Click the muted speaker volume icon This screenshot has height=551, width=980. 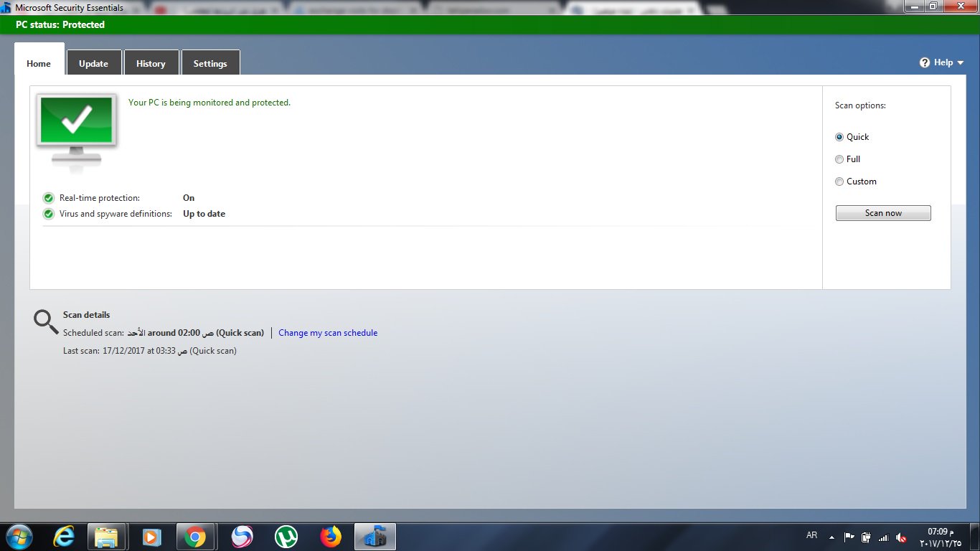point(901,537)
